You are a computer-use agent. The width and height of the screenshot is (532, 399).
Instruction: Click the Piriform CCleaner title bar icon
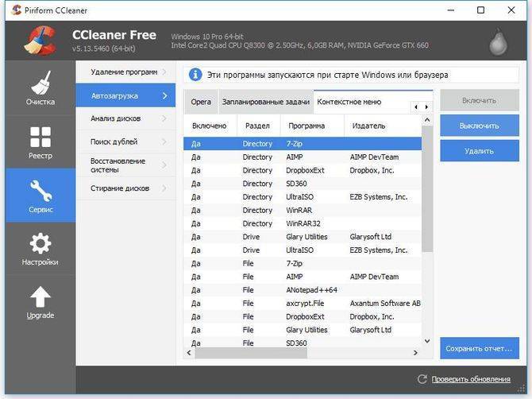pos(16,10)
